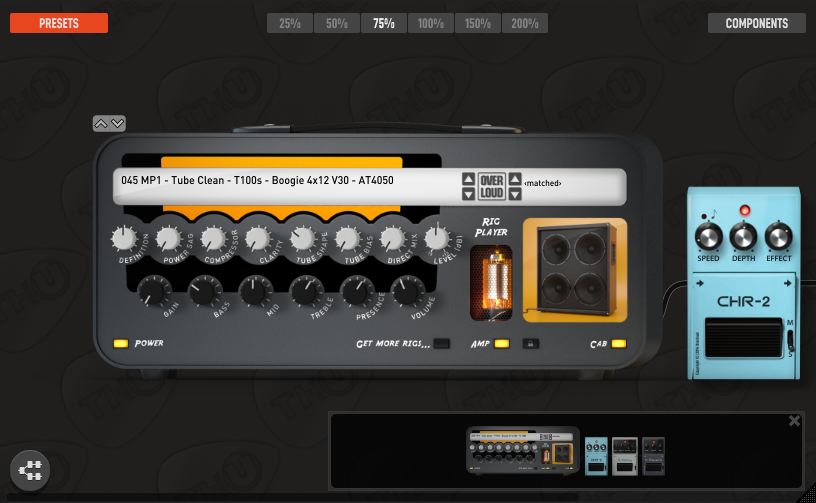The width and height of the screenshot is (816, 503).
Task: Move amp up with the up chevron
Action: point(101,123)
